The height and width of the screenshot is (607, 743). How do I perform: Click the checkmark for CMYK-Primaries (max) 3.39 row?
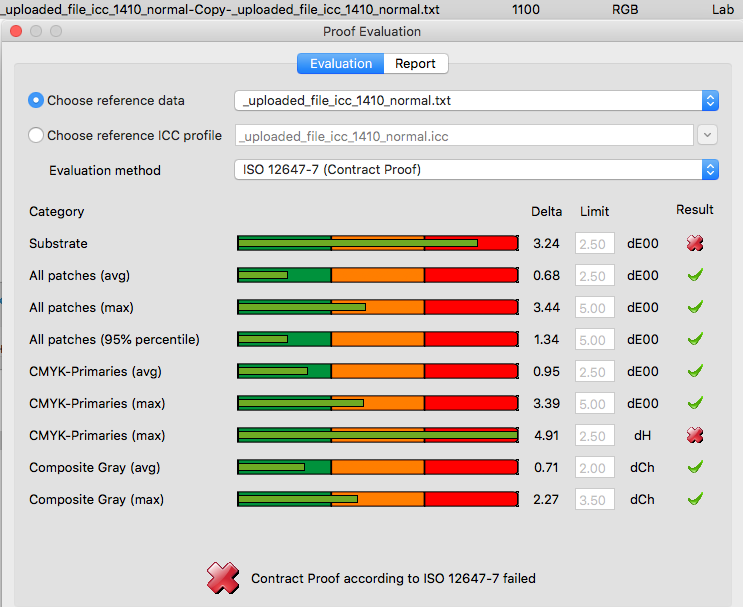695,403
